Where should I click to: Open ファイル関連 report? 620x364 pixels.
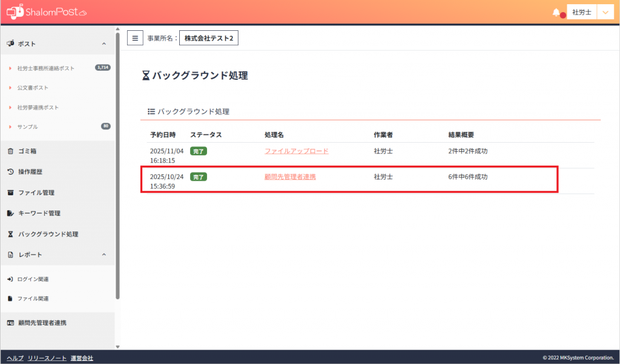click(33, 299)
